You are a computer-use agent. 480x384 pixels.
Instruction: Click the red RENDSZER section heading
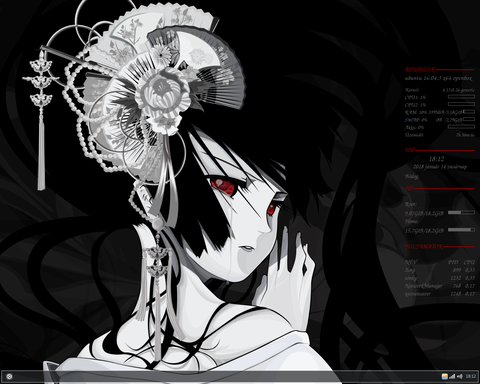coord(420,70)
